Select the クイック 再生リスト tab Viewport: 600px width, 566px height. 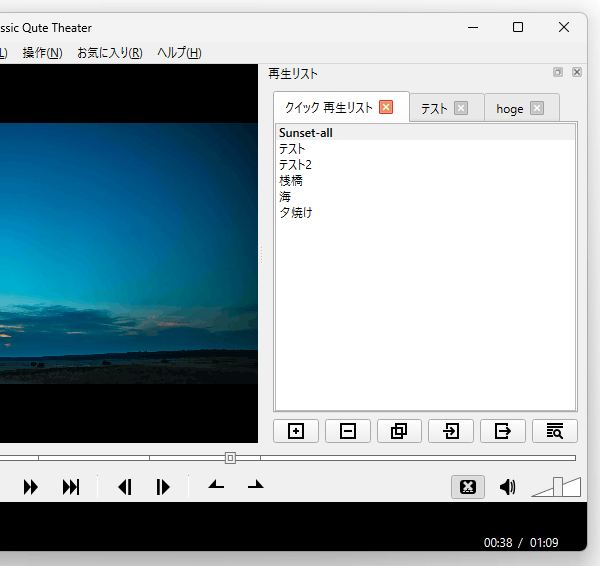329,107
